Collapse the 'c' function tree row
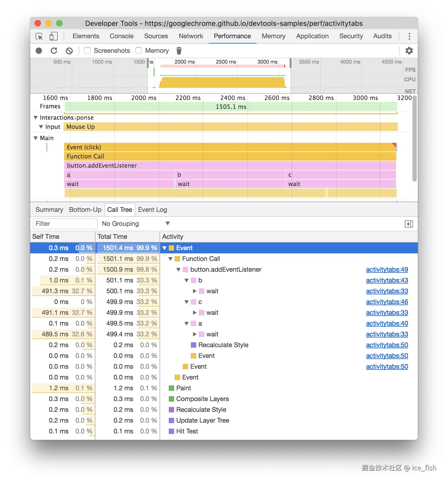 coord(187,302)
